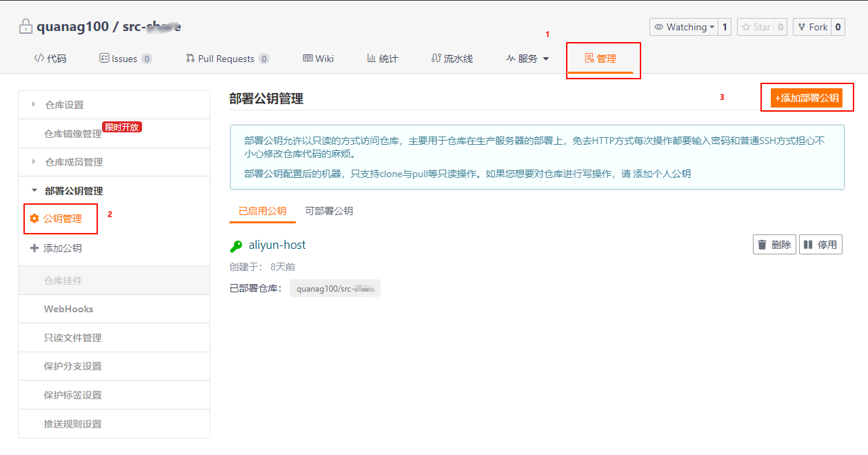Screen dimensions: 868x455
Task: Open 仓库镜像管理 in sidebar
Action: point(72,134)
